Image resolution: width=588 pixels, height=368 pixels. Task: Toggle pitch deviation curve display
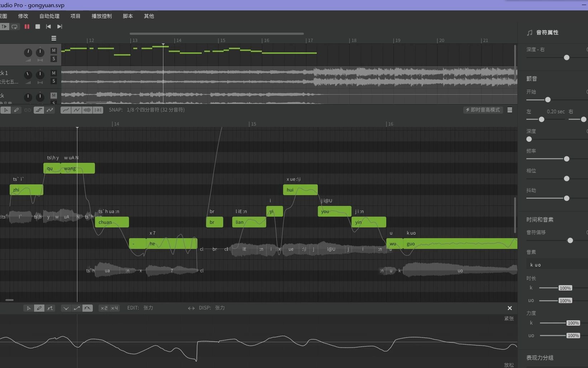tap(76, 110)
